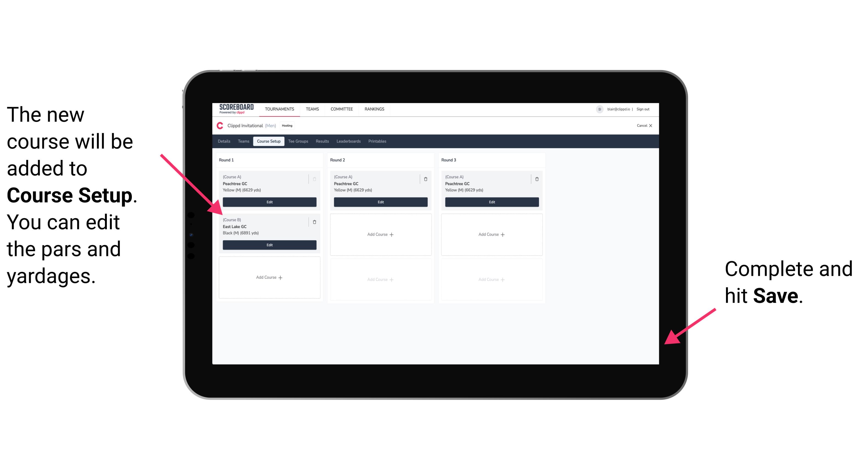Screen dimensions: 868x467
Task: Click Edit button for Peachtree GC Round 1
Action: pyautogui.click(x=269, y=202)
